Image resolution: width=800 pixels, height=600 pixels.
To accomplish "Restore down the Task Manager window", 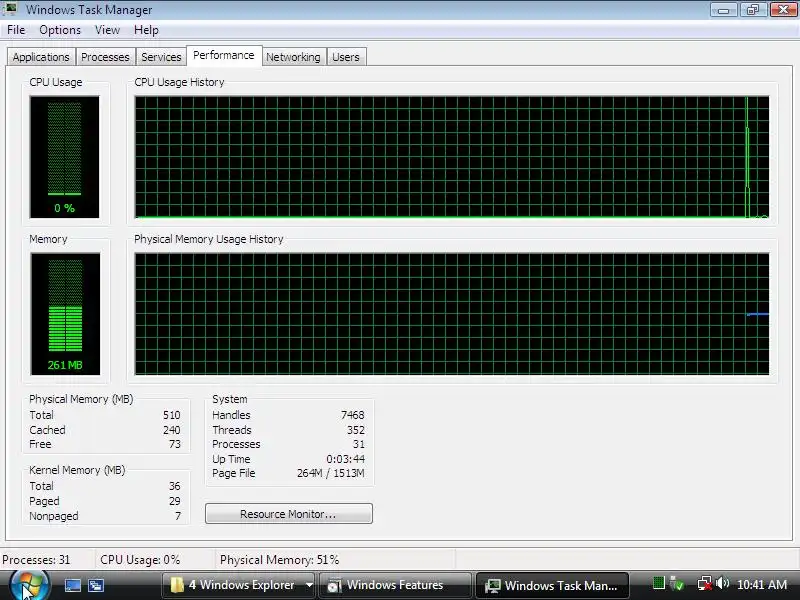I will pos(753,10).
